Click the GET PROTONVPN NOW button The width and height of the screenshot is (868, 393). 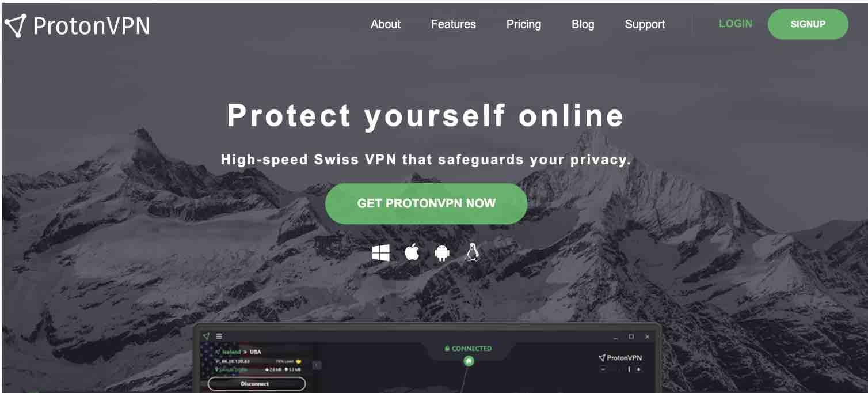(x=427, y=203)
